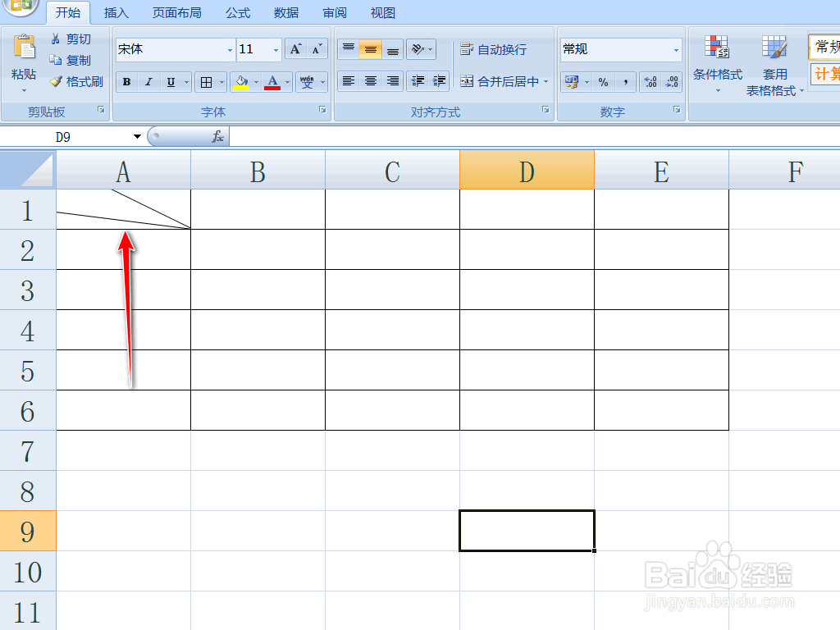This screenshot has height=630, width=840.
Task: Increase the cell indent
Action: click(x=439, y=81)
